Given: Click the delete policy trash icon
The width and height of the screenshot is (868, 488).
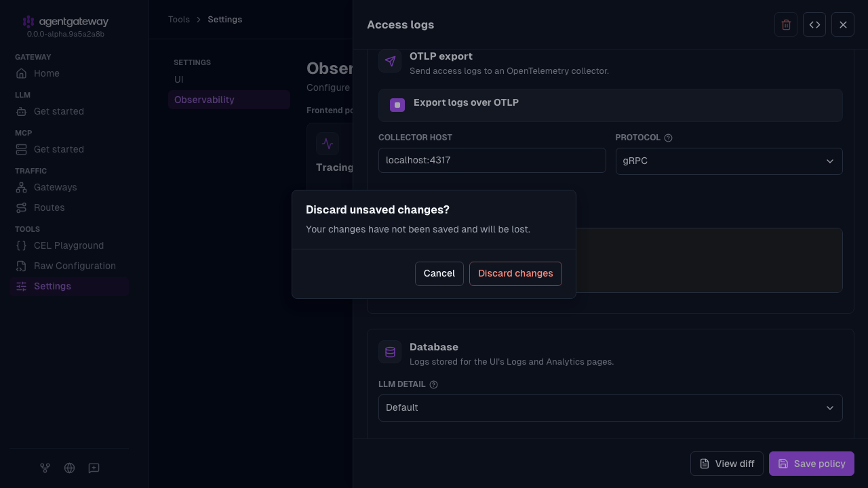Looking at the screenshot, I should pyautogui.click(x=786, y=25).
